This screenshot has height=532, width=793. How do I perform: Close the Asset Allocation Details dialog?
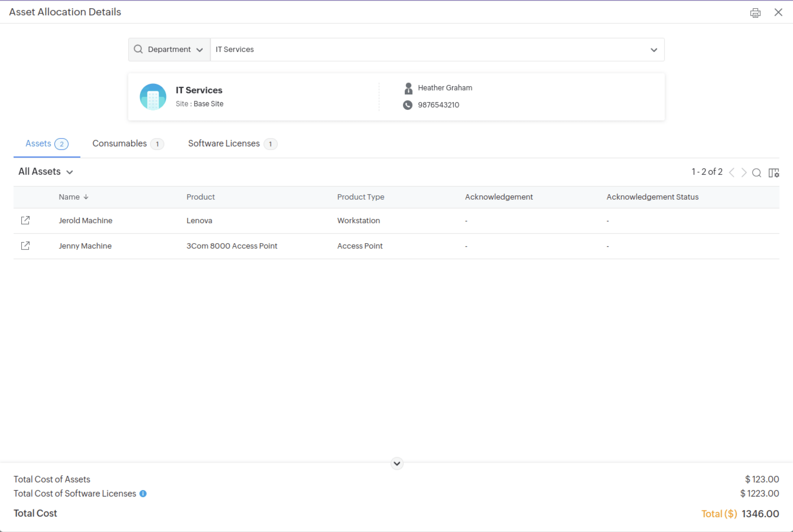coord(778,12)
